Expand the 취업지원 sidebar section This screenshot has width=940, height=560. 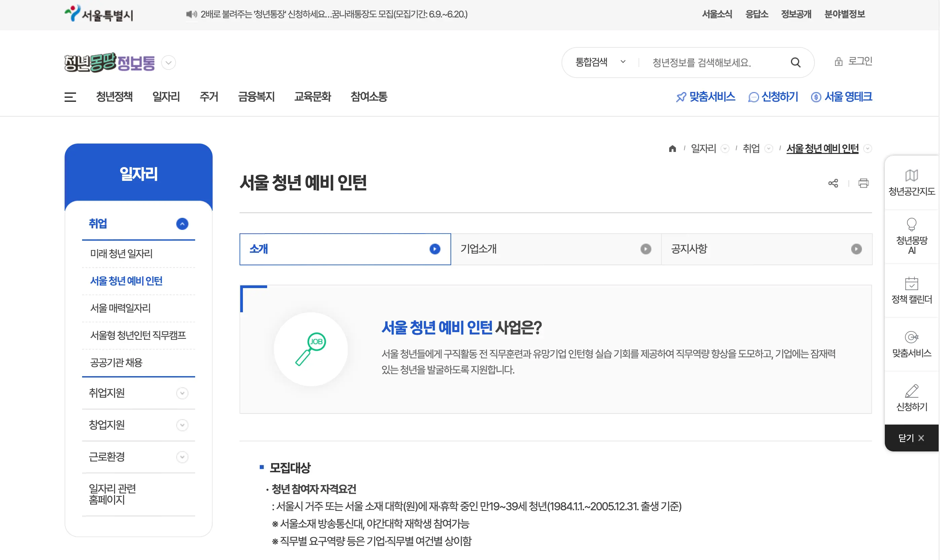(x=182, y=393)
